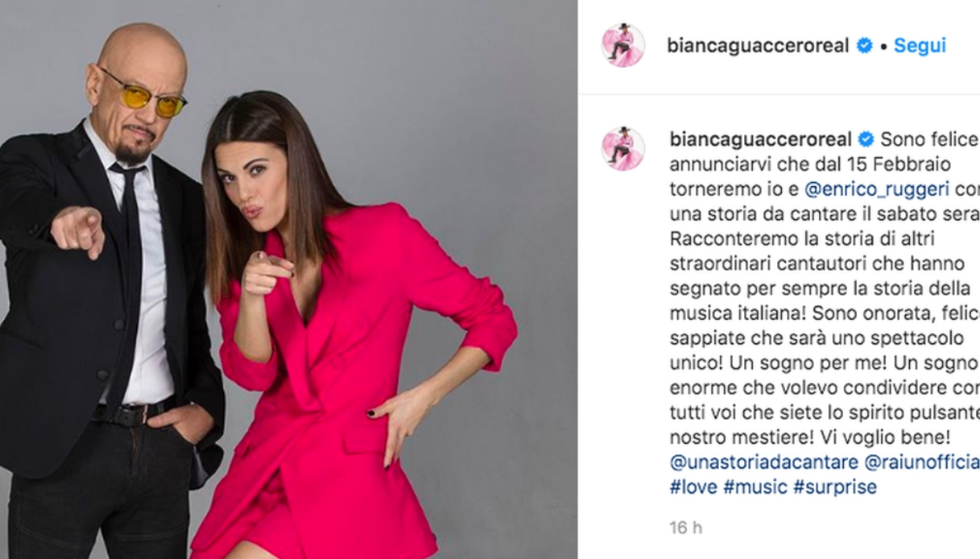Open the @raiunofficial mention
This screenshot has width=980, height=559.
tap(922, 462)
